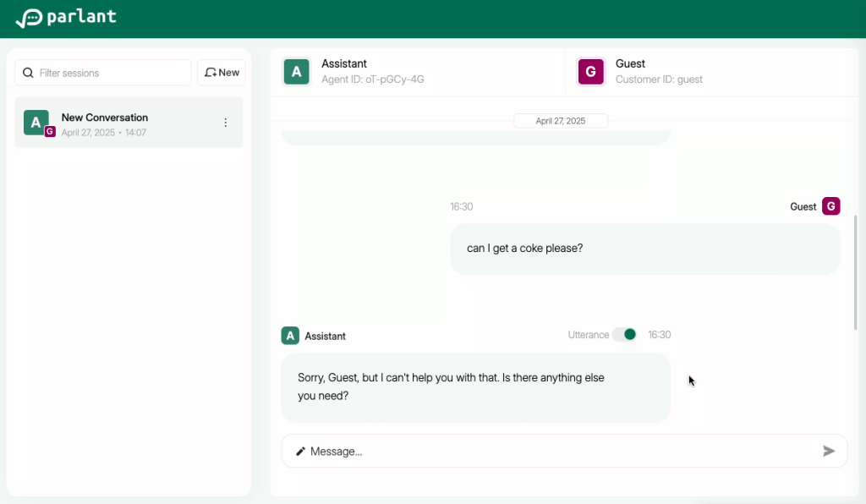
Task: Focus the Filter sessions search field
Action: [110, 73]
